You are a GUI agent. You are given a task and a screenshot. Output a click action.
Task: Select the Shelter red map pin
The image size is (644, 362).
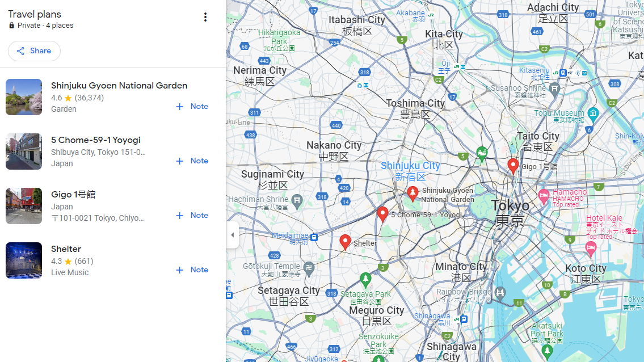click(x=346, y=242)
